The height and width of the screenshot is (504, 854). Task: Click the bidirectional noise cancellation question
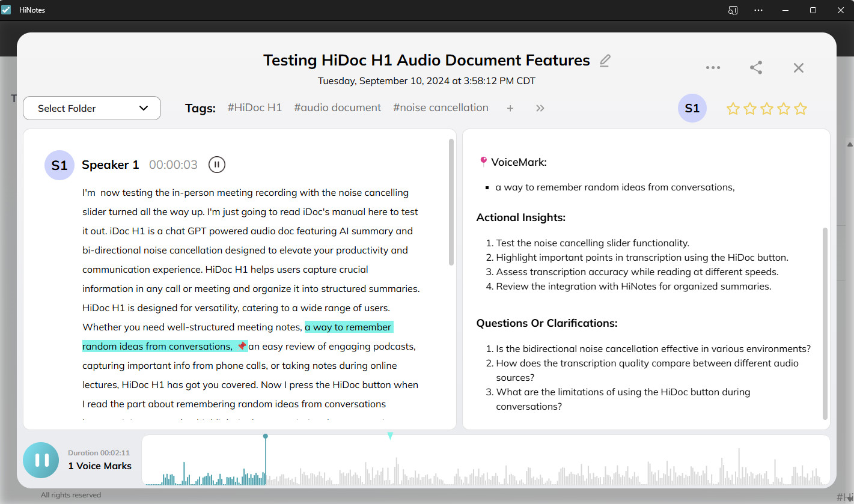coord(653,349)
